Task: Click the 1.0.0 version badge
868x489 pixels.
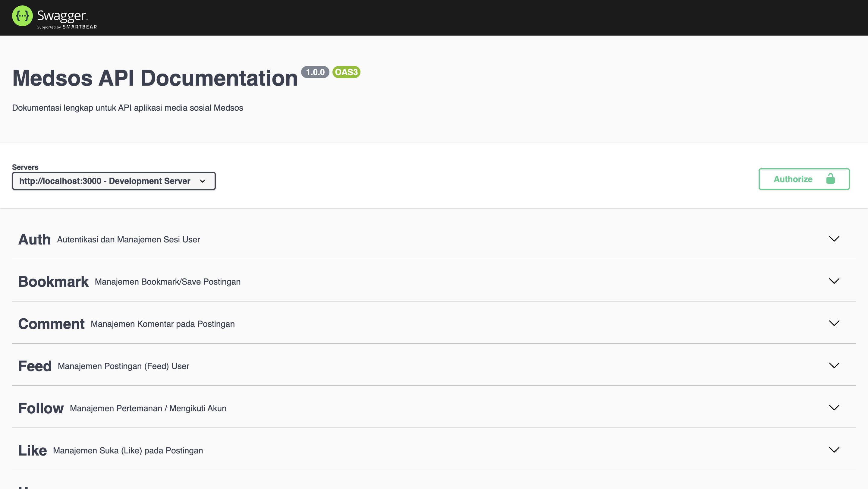Action: pos(315,72)
